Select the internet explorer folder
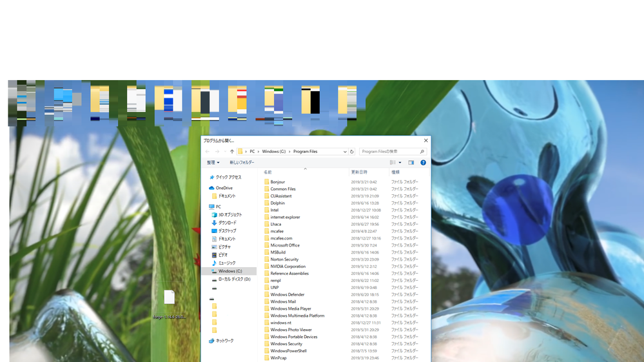 (x=285, y=217)
